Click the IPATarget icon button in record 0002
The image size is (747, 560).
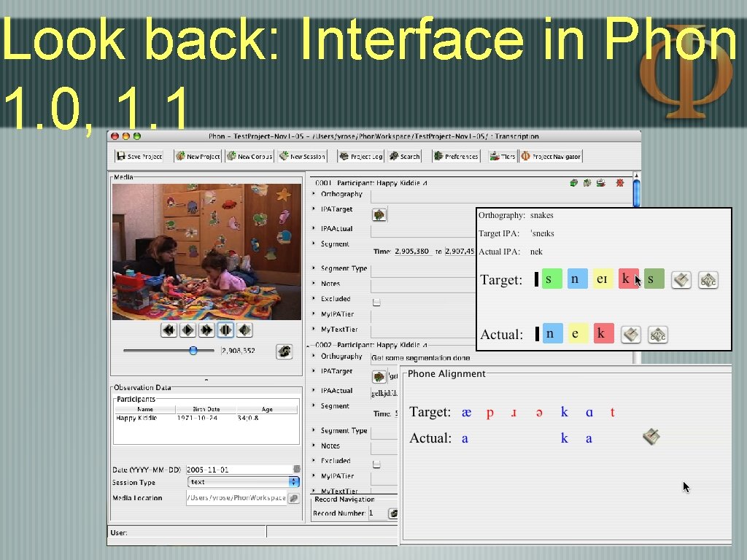point(379,377)
